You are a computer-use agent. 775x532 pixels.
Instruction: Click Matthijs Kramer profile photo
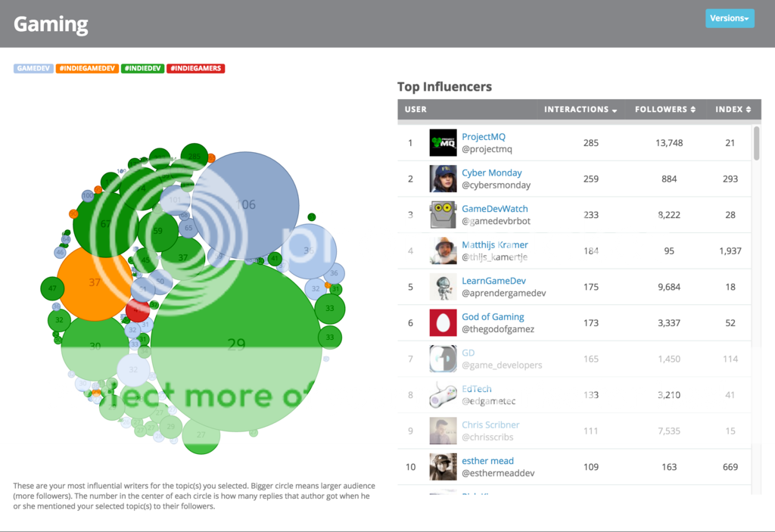coord(443,250)
